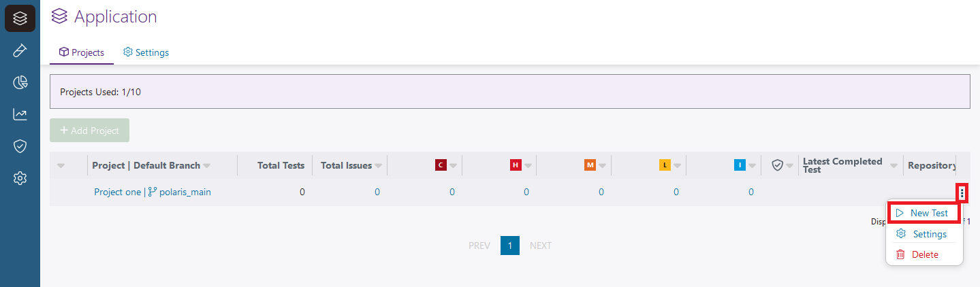The height and width of the screenshot is (287, 980).
Task: Open the Project one link
Action: pyautogui.click(x=117, y=192)
